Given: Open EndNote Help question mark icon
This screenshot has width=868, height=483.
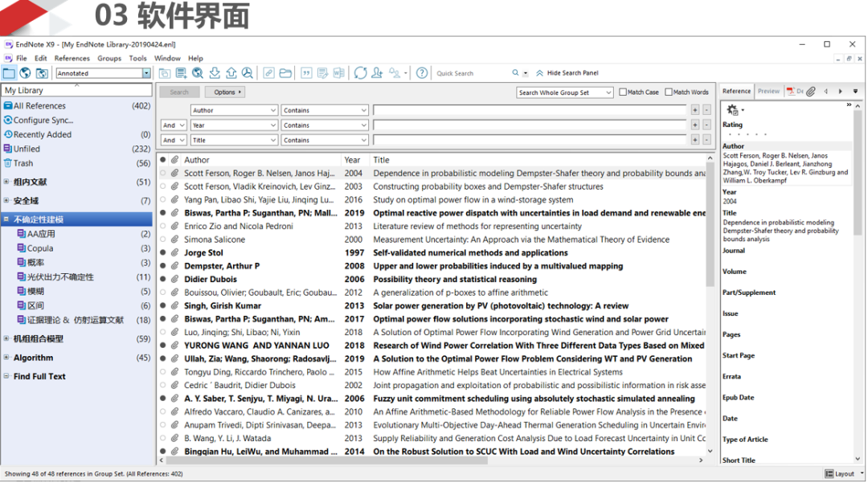Looking at the screenshot, I should pyautogui.click(x=422, y=73).
